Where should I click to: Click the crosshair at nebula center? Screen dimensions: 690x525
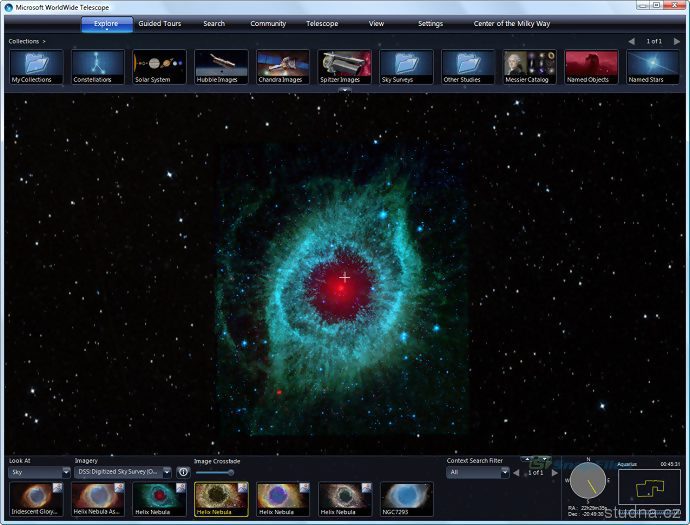click(345, 277)
